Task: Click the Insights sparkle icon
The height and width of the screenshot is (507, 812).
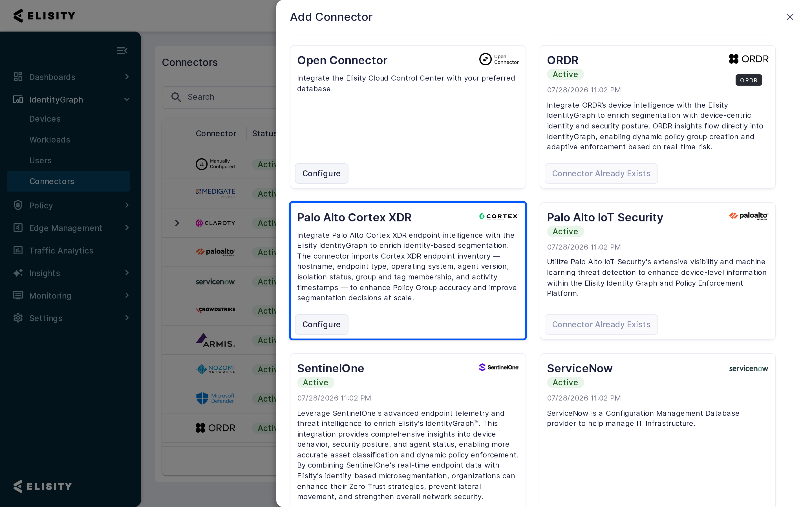Action: pyautogui.click(x=18, y=273)
